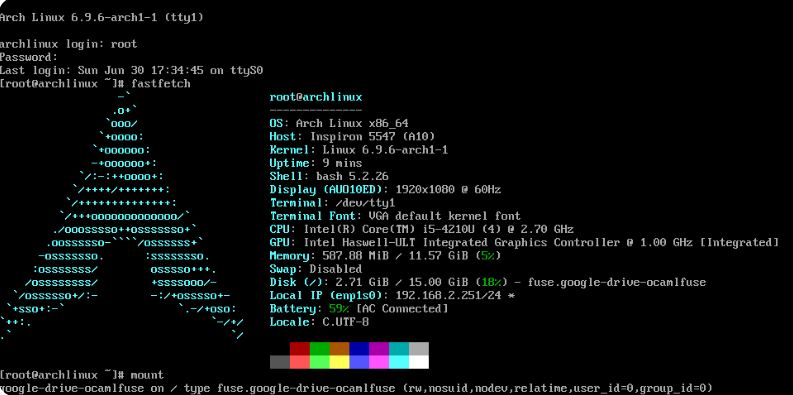793x395 pixels.
Task: Click the 'Terminal: /dev/tty1' line
Action: 332,203
